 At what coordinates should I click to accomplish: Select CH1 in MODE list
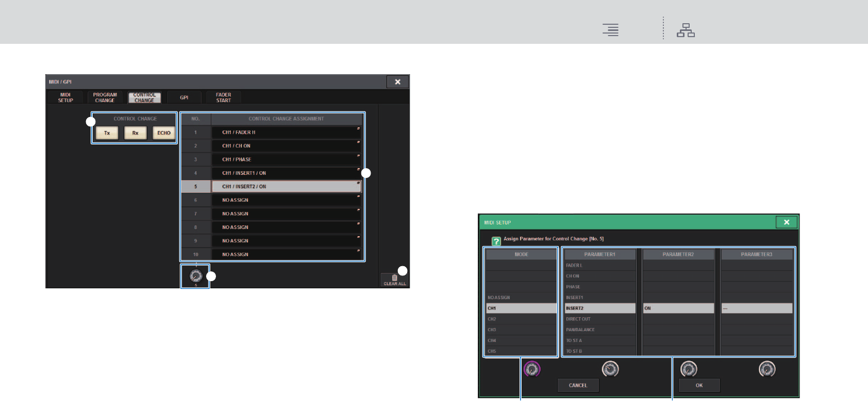522,308
